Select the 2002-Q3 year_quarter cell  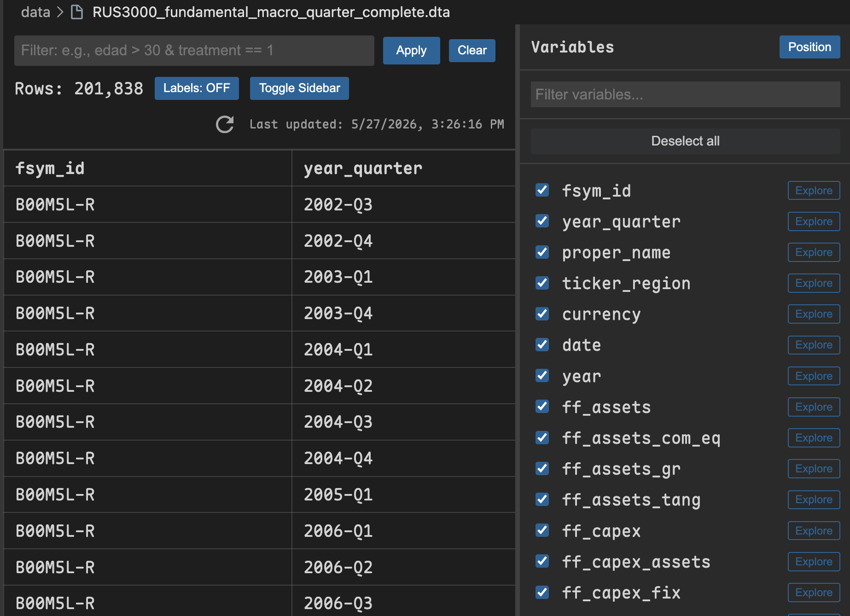(x=403, y=204)
